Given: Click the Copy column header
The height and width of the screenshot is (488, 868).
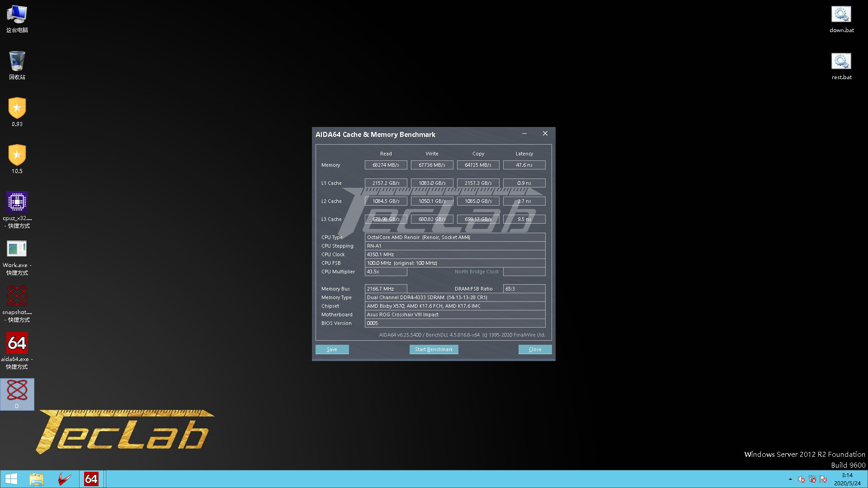Looking at the screenshot, I should pyautogui.click(x=478, y=154).
